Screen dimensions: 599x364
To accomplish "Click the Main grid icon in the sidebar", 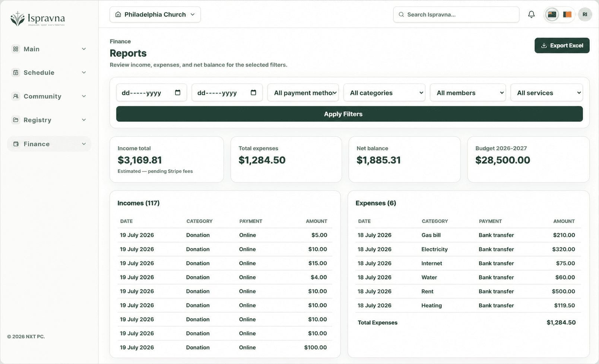I will pos(16,49).
